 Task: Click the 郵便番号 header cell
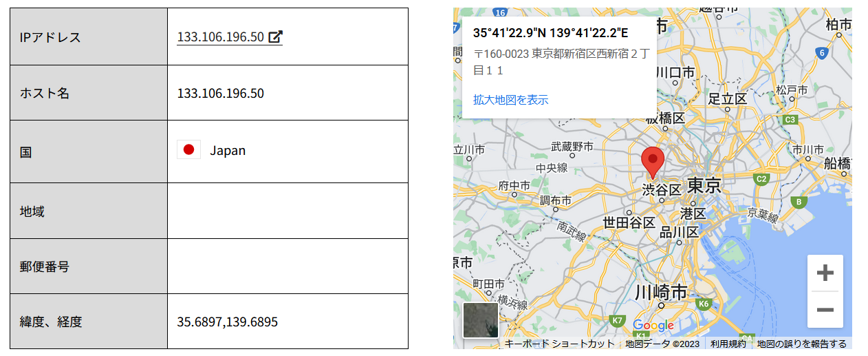coord(89,266)
